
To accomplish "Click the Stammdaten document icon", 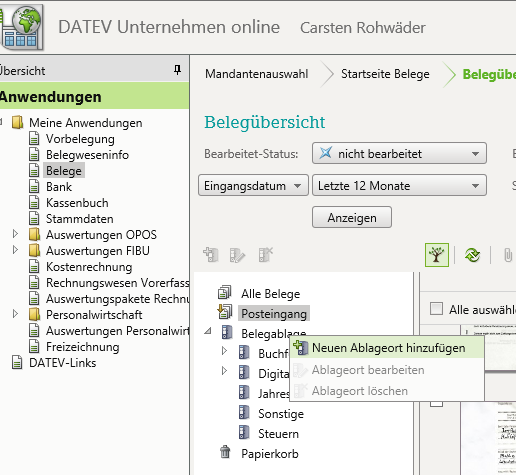I will (34, 218).
